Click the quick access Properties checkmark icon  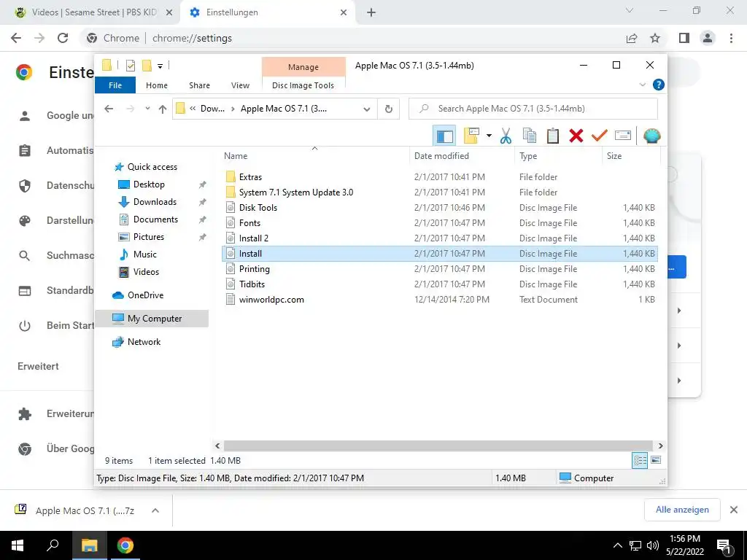point(130,66)
